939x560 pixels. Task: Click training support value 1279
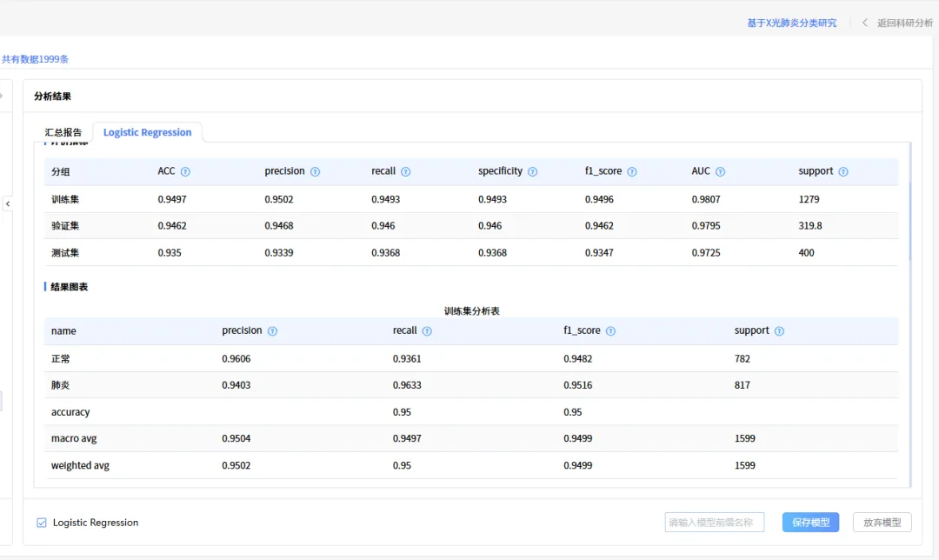[x=809, y=199]
